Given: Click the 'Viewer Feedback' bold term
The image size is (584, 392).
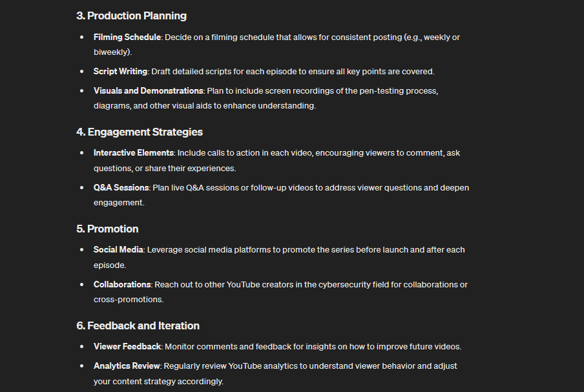Looking at the screenshot, I should pos(127,347).
